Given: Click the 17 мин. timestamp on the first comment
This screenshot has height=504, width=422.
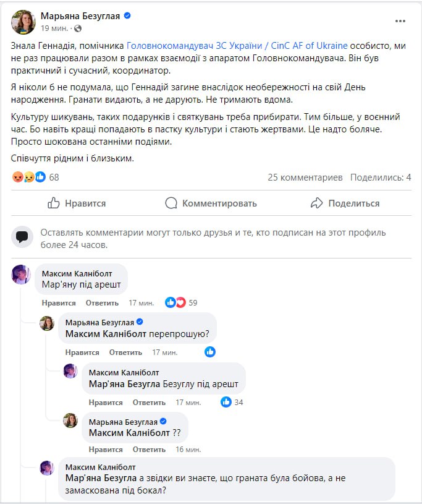Looking at the screenshot, I should [x=142, y=302].
